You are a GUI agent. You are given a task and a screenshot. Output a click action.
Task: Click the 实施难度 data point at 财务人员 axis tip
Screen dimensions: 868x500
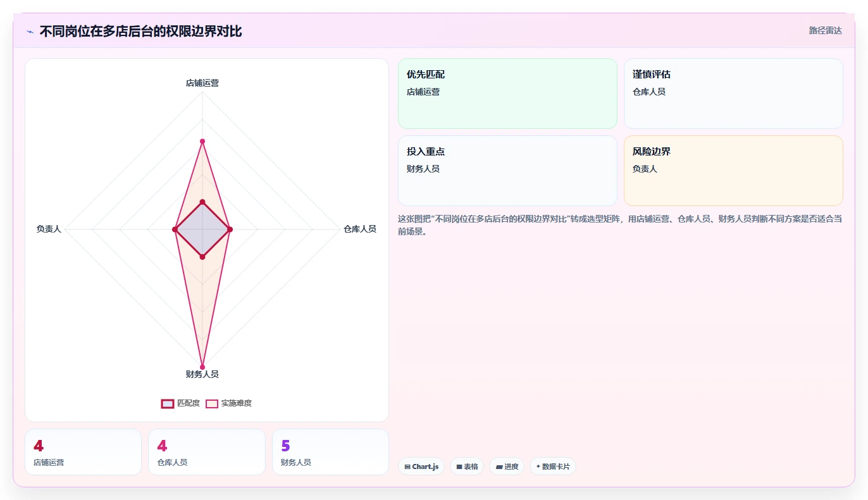click(202, 367)
